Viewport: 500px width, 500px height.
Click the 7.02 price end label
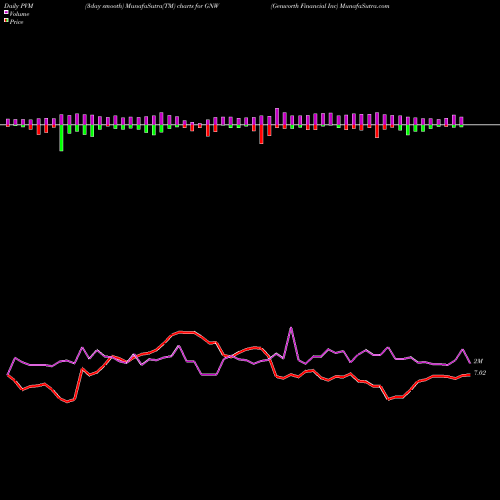click(x=480, y=373)
